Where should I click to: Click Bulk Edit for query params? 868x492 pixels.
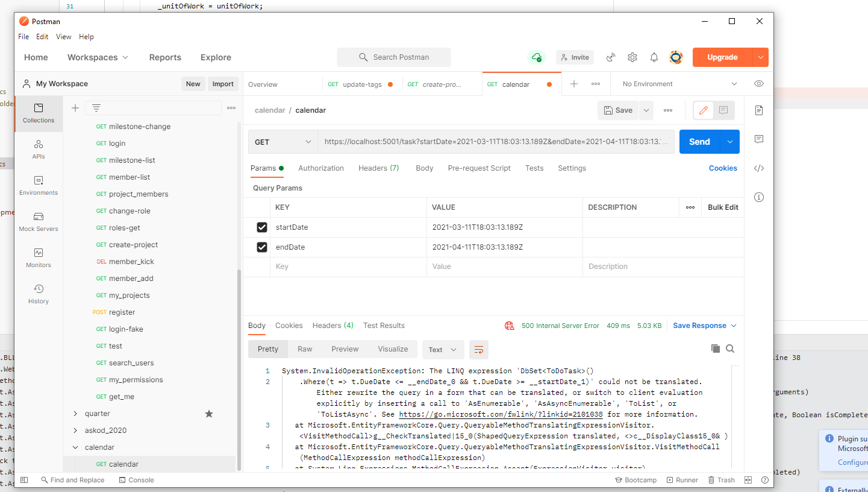point(723,207)
